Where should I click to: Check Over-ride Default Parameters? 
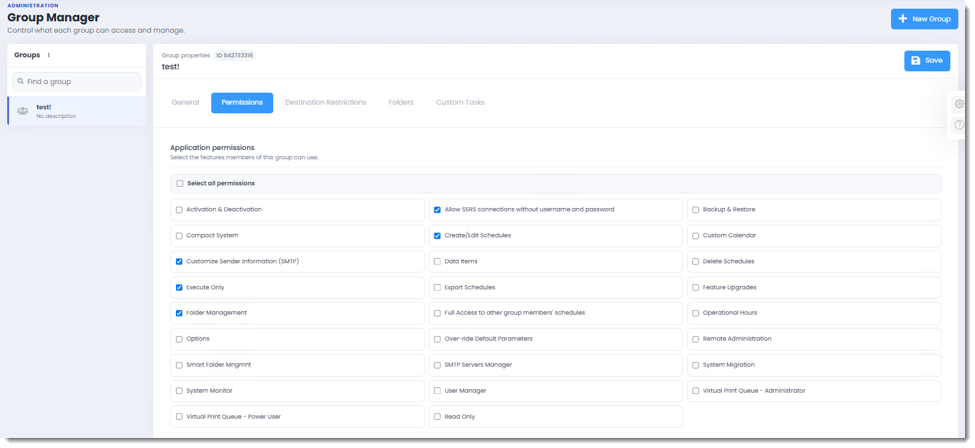tap(437, 339)
